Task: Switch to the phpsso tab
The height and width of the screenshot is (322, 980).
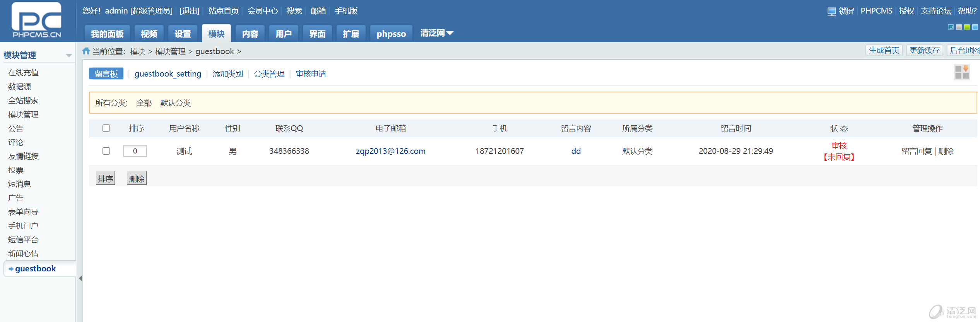Action: coord(391,34)
